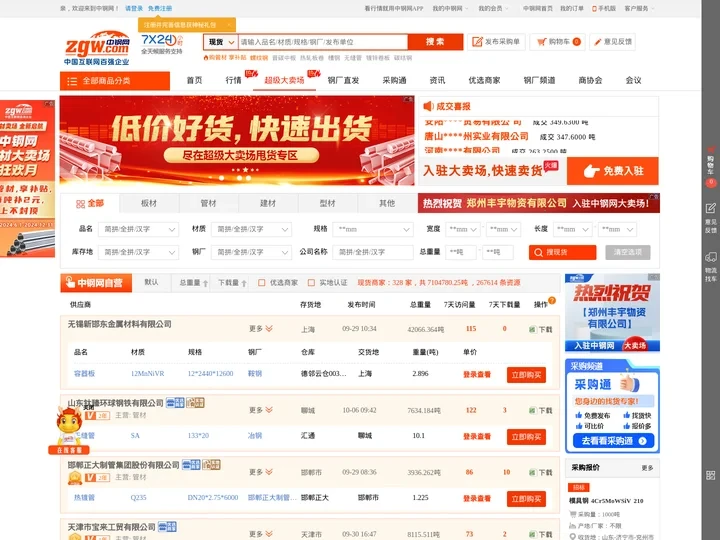
Task: Toggle the 优选商家 checkbox
Action: pyautogui.click(x=262, y=283)
